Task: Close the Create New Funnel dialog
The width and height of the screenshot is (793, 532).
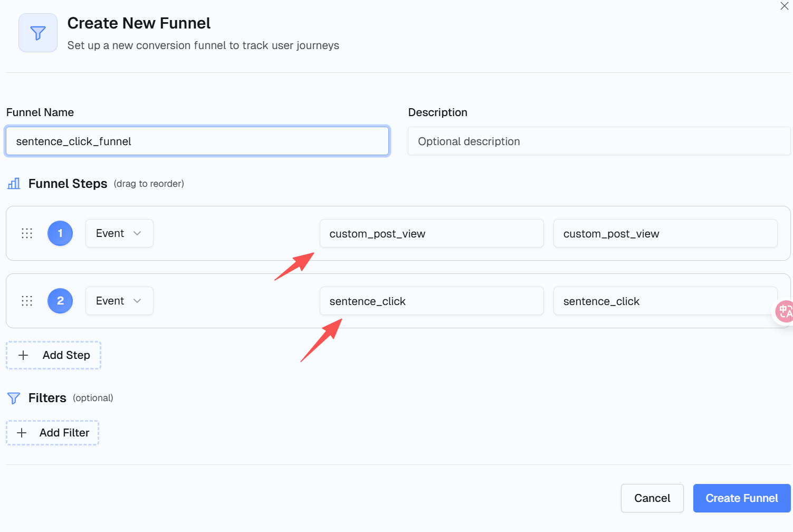Action: point(784,6)
